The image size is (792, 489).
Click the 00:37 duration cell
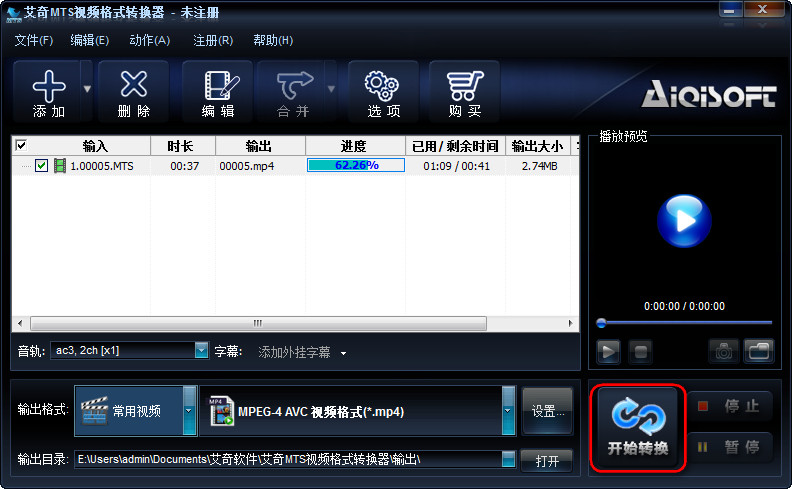coord(184,166)
